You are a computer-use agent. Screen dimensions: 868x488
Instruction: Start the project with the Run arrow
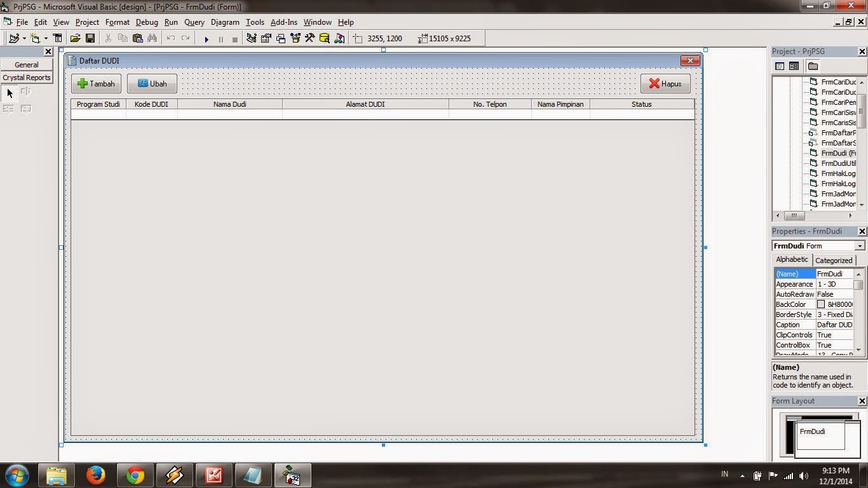[x=206, y=39]
